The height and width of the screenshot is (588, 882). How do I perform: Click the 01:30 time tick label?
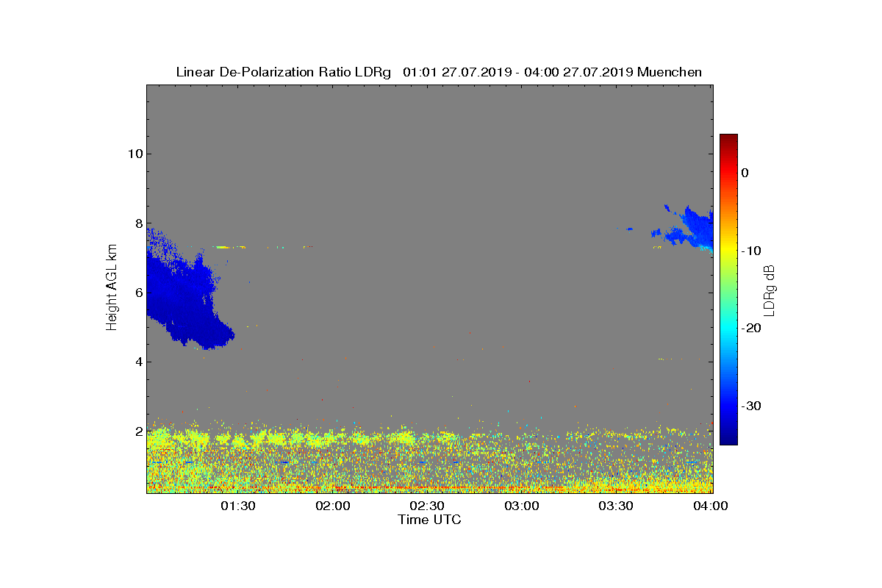click(238, 506)
